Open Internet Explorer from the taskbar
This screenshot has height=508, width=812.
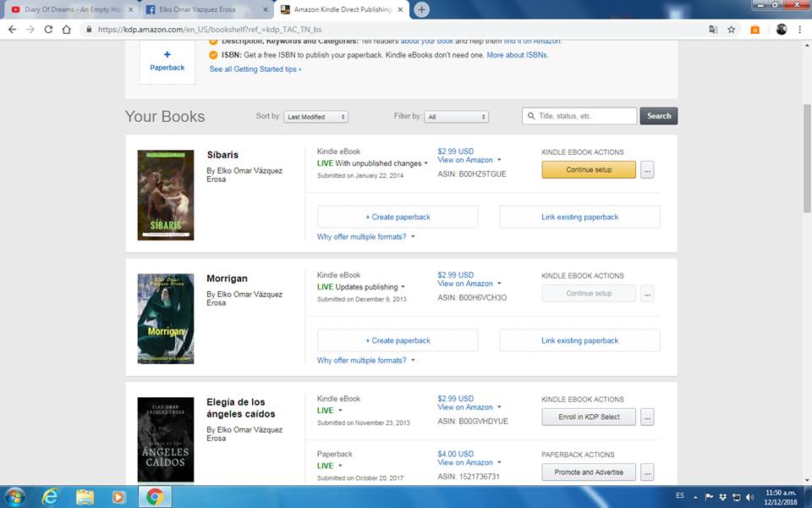click(x=50, y=496)
